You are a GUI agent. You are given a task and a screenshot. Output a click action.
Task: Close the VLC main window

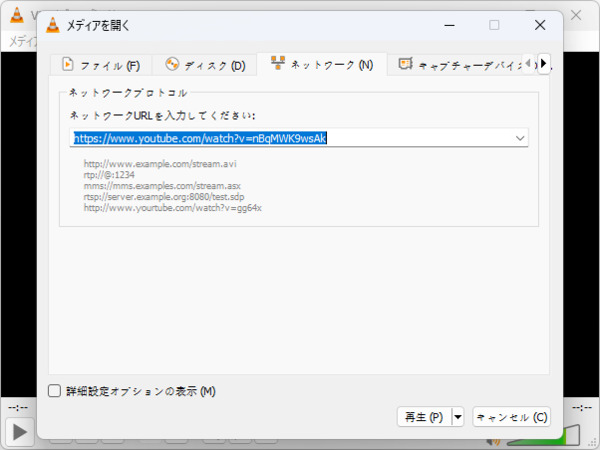[576, 15]
